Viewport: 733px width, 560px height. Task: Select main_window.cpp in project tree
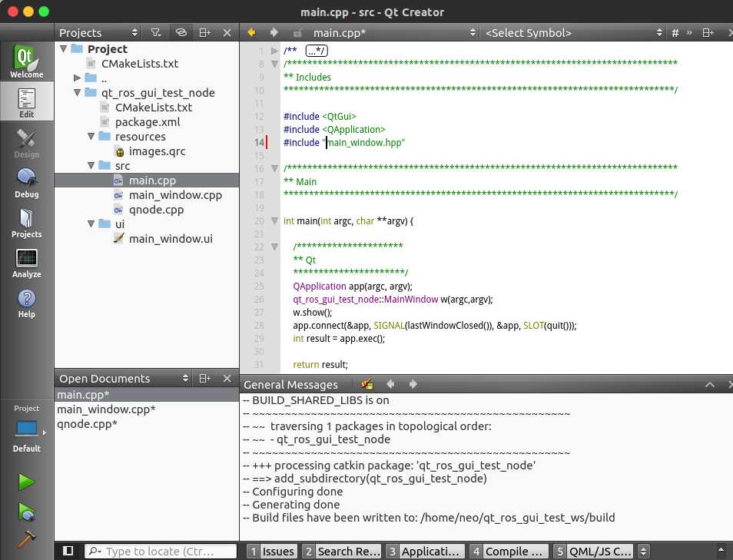175,195
